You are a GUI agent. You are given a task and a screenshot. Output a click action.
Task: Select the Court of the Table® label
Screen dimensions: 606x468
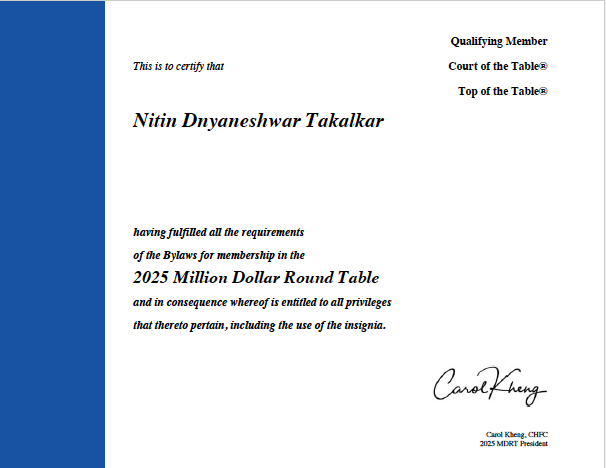click(496, 67)
